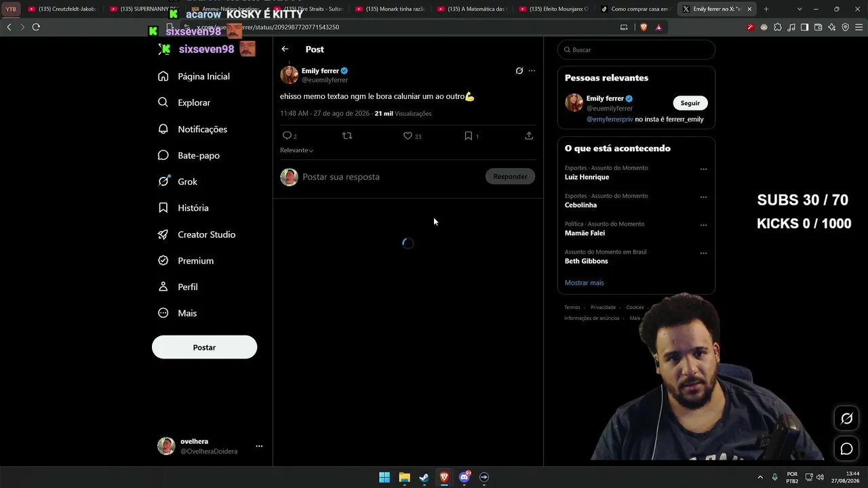Viewport: 868px width, 488px height.
Task: Switch to the Creutzfeldt-Jakob YouTube tab
Action: 63,9
